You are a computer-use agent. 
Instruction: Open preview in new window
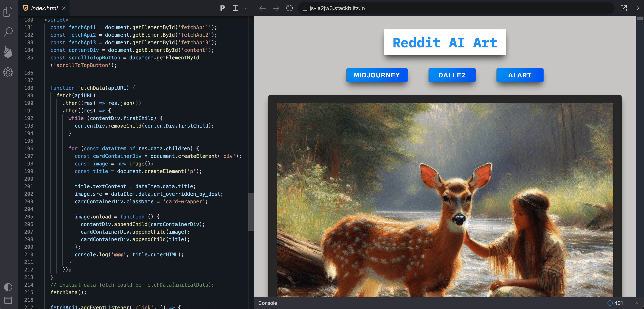[623, 8]
